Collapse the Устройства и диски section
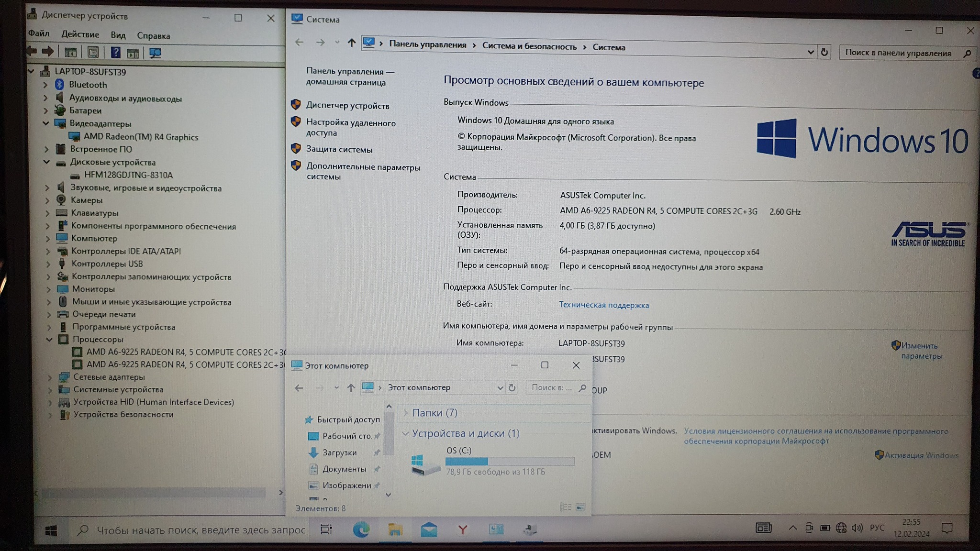Viewport: 980px width, 551px height. [x=405, y=433]
